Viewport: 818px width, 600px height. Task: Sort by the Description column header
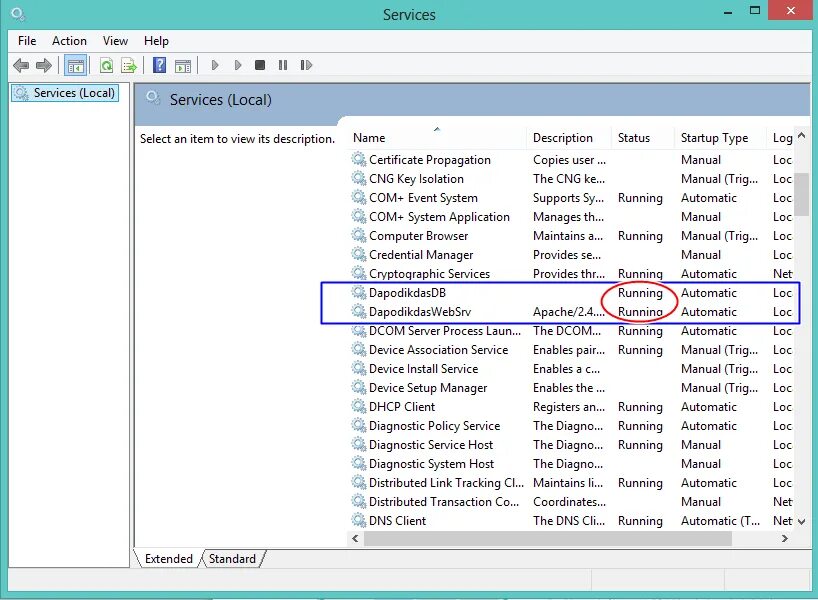[x=569, y=138]
